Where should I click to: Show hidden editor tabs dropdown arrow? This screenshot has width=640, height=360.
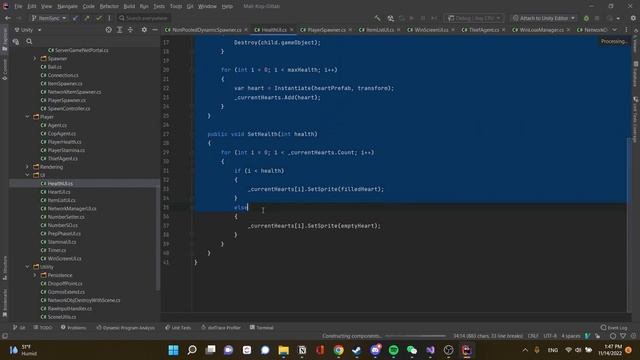[615, 30]
